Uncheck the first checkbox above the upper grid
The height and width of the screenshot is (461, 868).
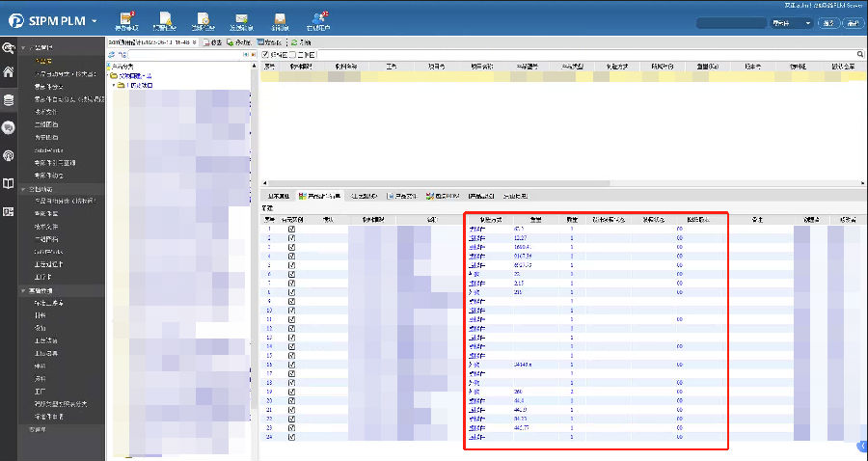267,55
